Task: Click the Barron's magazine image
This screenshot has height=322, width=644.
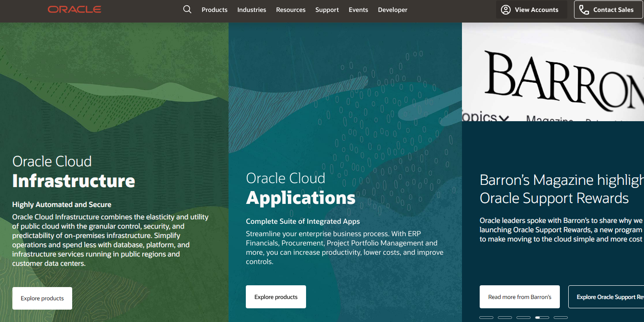Action: tap(553, 72)
